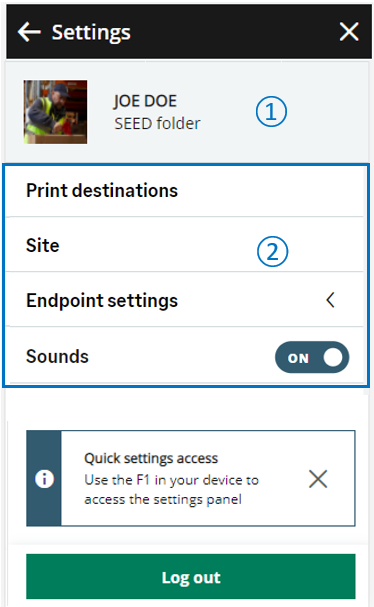
Task: Dismiss the Quick settings access notification
Action: [x=318, y=479]
